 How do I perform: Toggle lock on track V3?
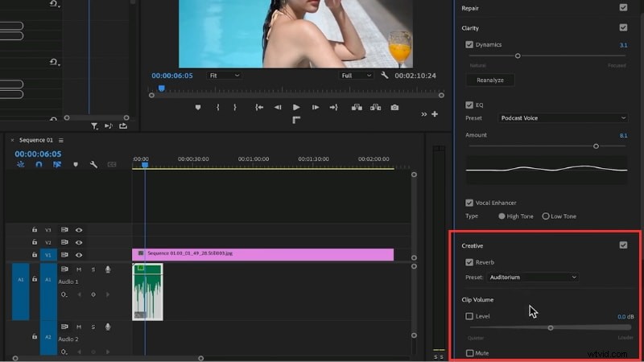tap(35, 230)
